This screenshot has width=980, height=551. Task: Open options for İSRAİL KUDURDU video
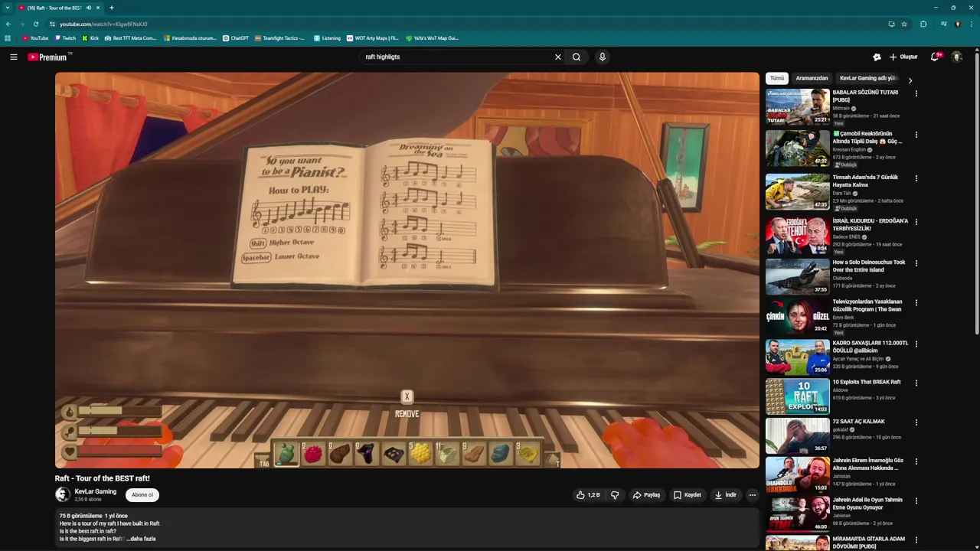(x=916, y=222)
